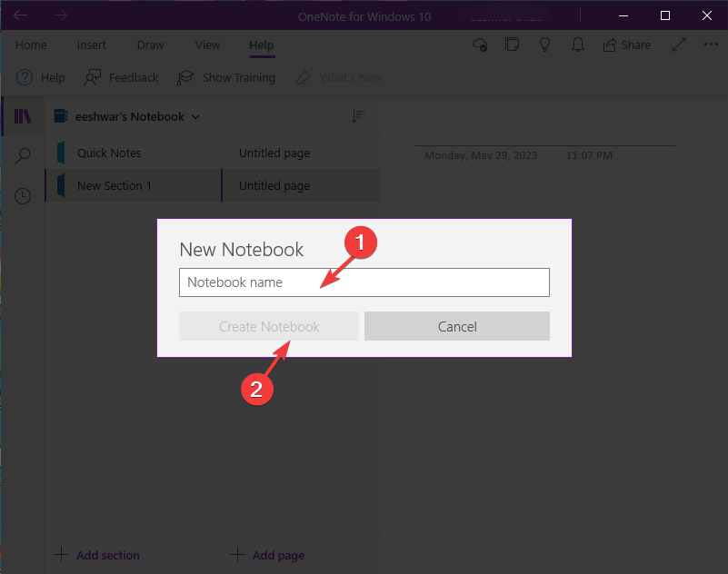728x574 pixels.
Task: Open the Feedback ribbon command
Action: tap(122, 77)
